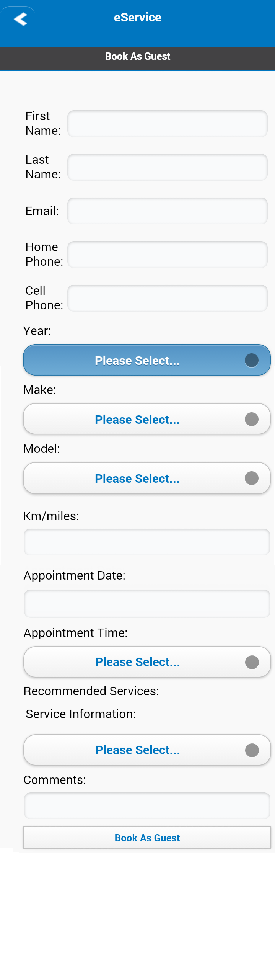Tap the back arrow icon
The image size is (275, 980).
(x=20, y=19)
